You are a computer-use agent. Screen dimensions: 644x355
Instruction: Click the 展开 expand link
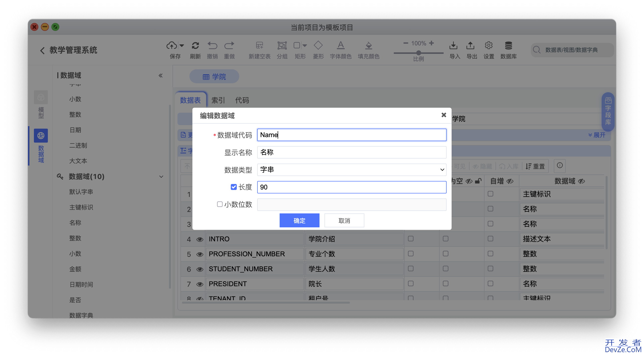pos(597,135)
